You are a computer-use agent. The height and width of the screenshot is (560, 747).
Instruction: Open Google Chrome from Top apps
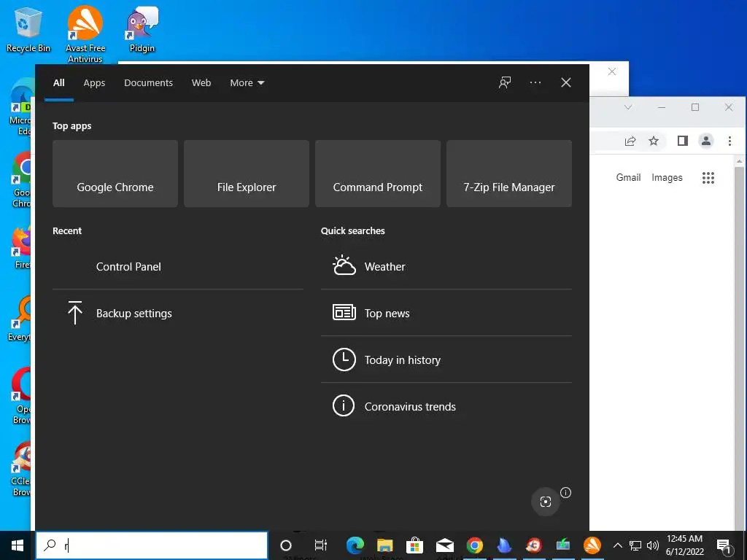pyautogui.click(x=115, y=174)
